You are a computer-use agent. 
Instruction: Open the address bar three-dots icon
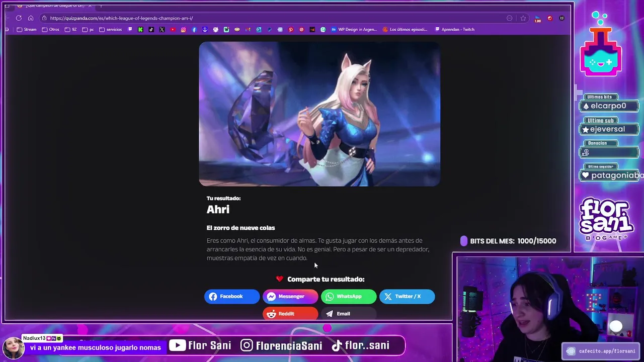pyautogui.click(x=510, y=18)
